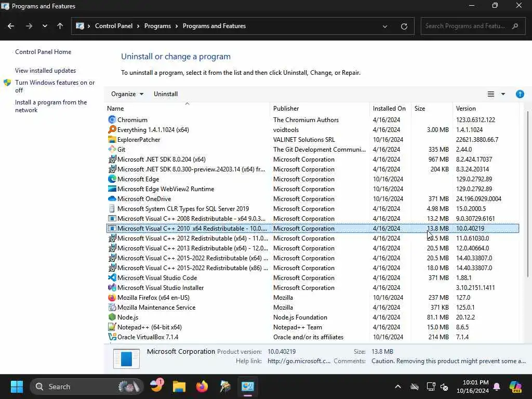
Task: Select Visual C++ 2015-2022 Redistributable (x86) row
Action: [x=312, y=268]
